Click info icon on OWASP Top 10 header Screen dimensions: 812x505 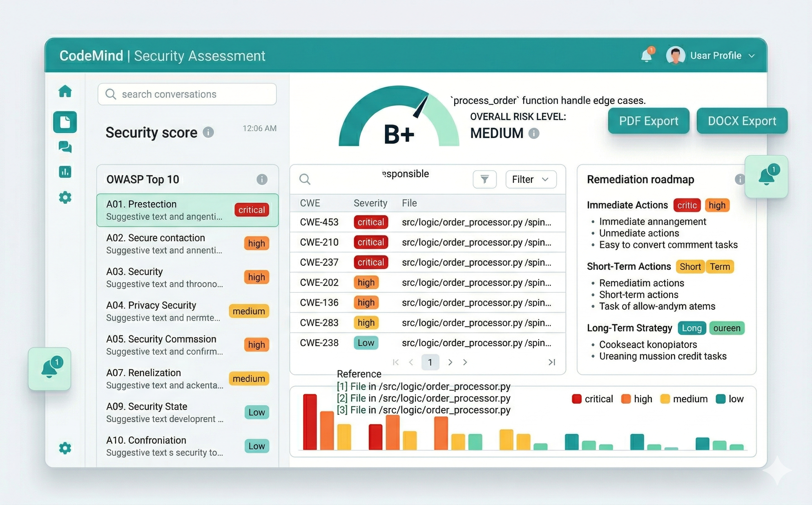pyautogui.click(x=261, y=179)
